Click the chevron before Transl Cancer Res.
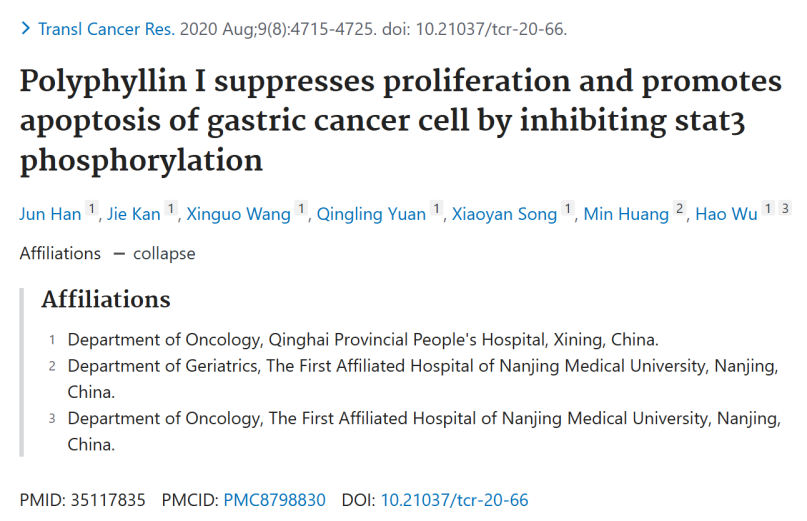Viewport: 807px width, 521px height. [x=25, y=28]
